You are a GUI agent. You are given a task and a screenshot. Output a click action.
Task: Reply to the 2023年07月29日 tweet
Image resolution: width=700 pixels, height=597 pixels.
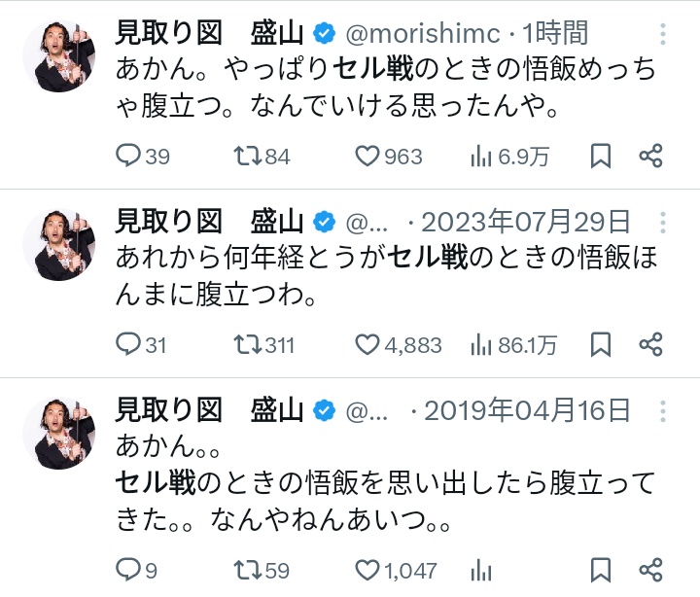129,344
